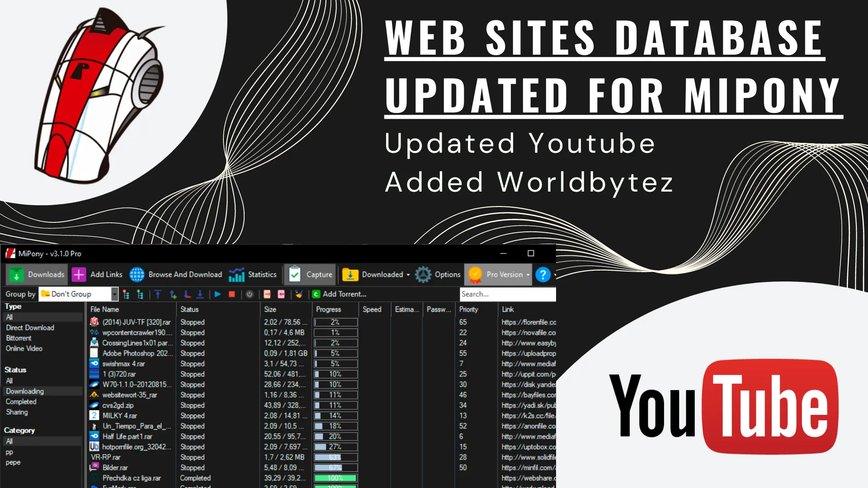Sort by Link column header

(527, 310)
